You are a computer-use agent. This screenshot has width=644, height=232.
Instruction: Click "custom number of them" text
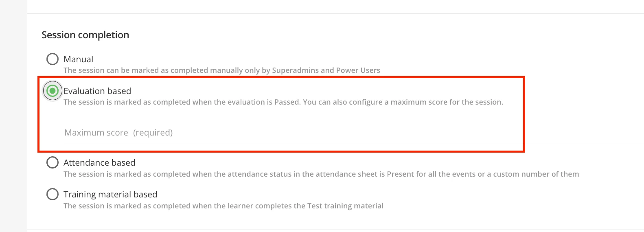pyautogui.click(x=536, y=174)
